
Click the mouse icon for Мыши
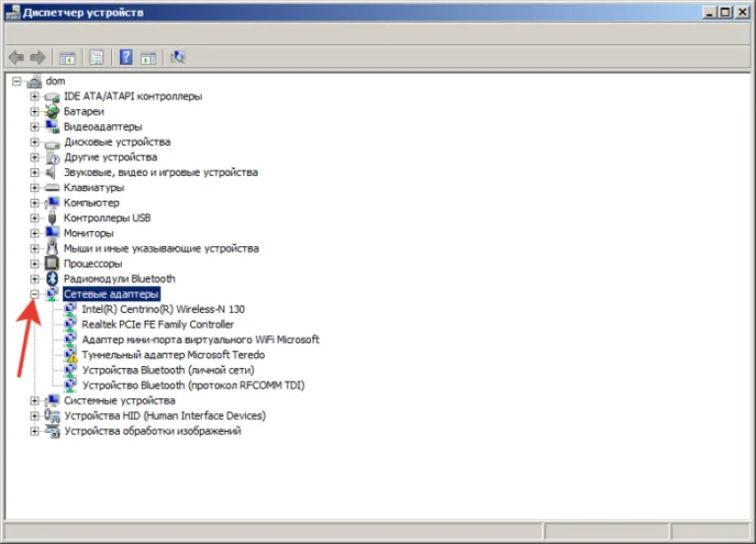coord(52,249)
